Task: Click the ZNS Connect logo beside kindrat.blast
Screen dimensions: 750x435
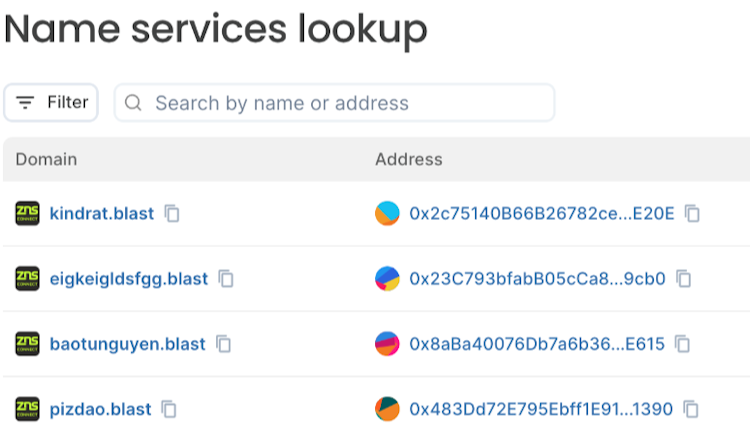Action: [27, 214]
